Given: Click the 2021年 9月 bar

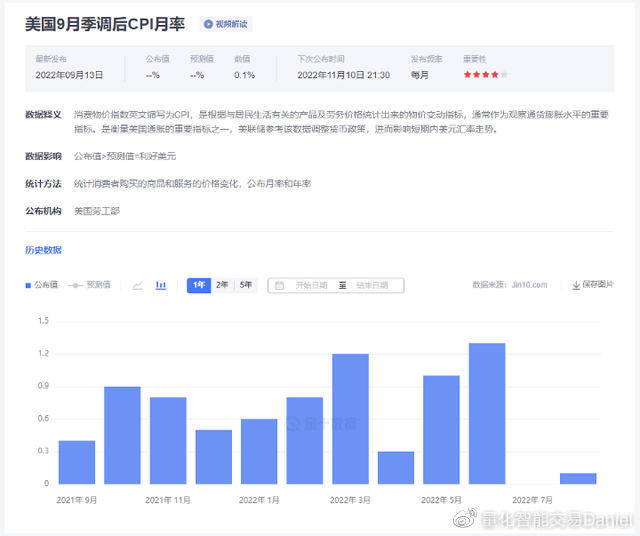Looking at the screenshot, I should coord(77,463).
